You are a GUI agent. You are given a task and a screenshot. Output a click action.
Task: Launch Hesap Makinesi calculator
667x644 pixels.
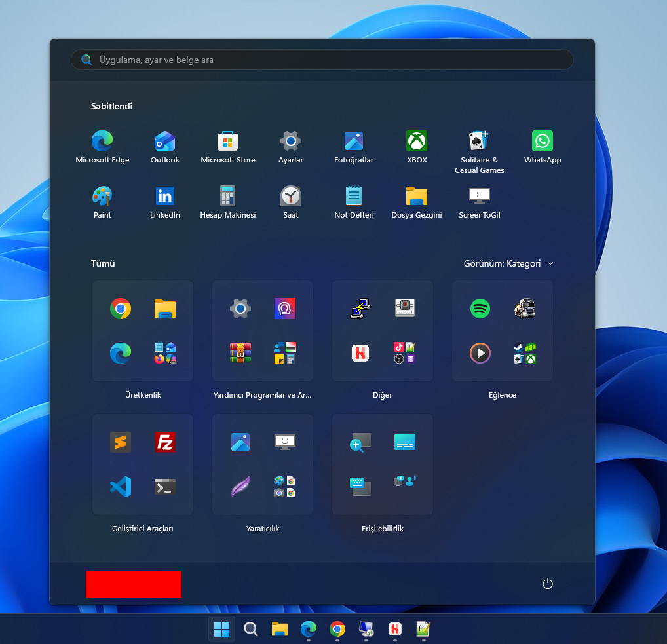[x=228, y=202]
